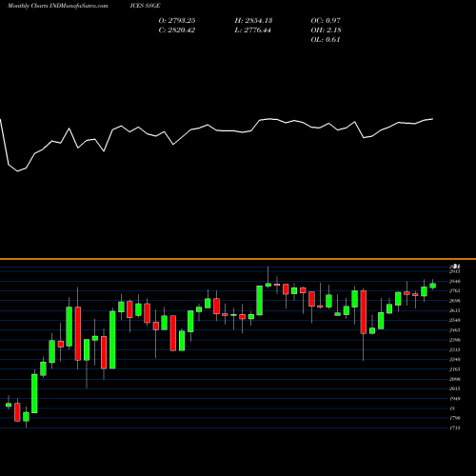The height and width of the screenshot is (476, 476).
Task: Select the high value 'H: 2854.13'
Action: 253,21
